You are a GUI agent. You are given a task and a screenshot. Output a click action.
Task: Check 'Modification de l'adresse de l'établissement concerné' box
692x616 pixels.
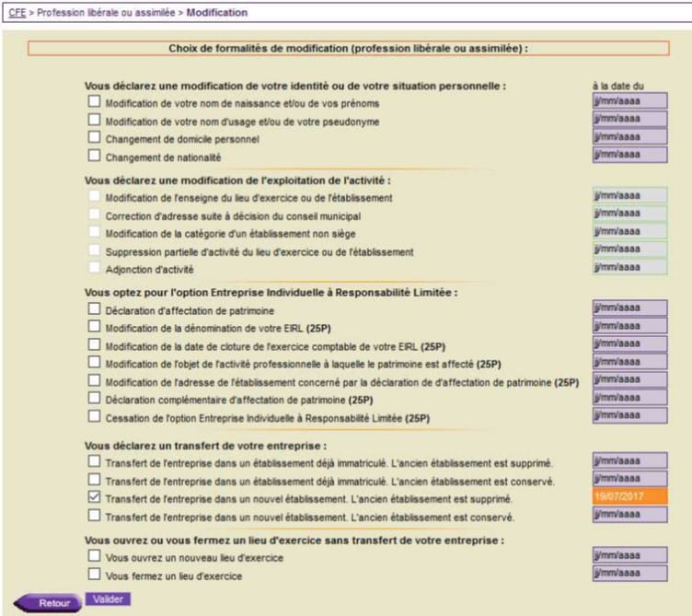(94, 380)
